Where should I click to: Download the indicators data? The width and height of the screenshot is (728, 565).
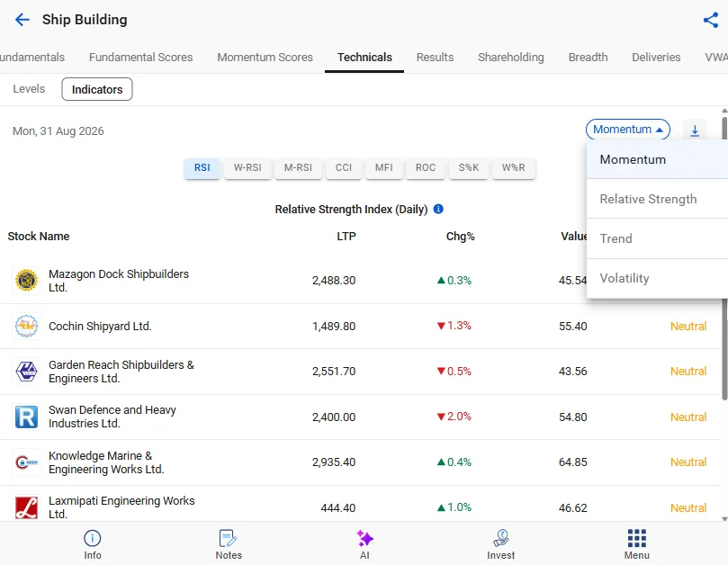pyautogui.click(x=695, y=130)
